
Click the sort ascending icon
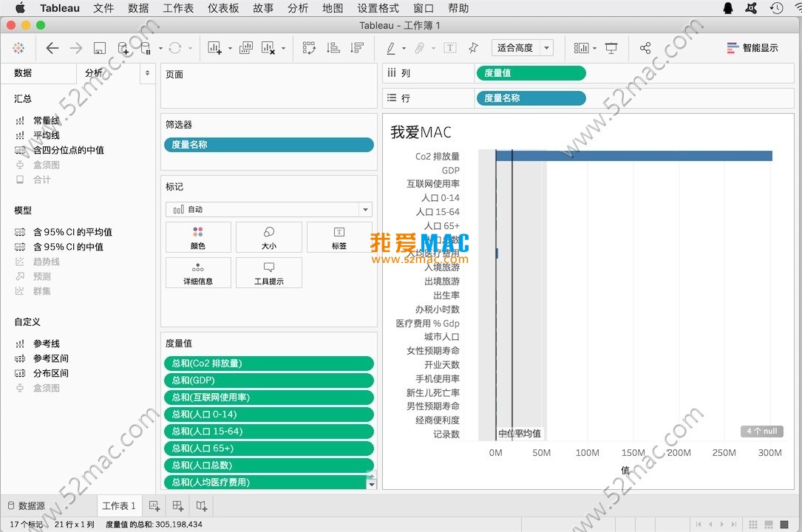[x=333, y=48]
